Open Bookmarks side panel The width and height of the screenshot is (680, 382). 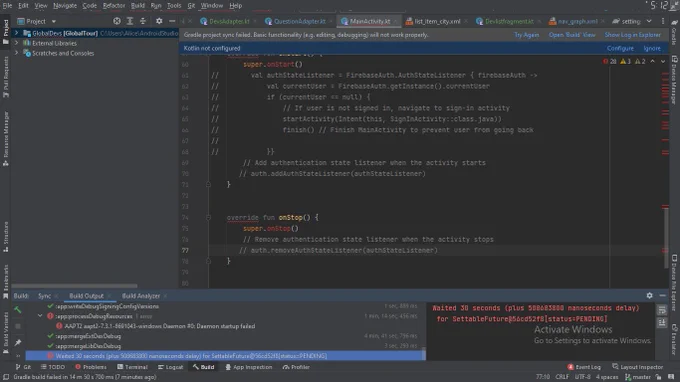[6, 282]
